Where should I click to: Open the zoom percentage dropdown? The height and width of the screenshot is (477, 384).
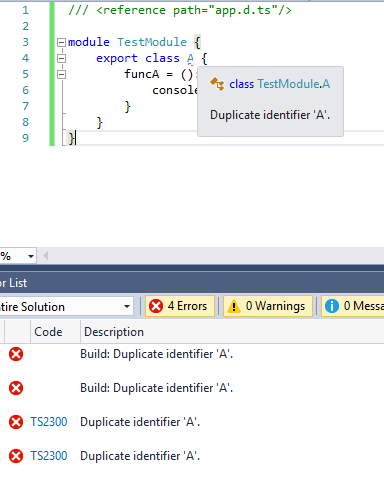click(18, 256)
